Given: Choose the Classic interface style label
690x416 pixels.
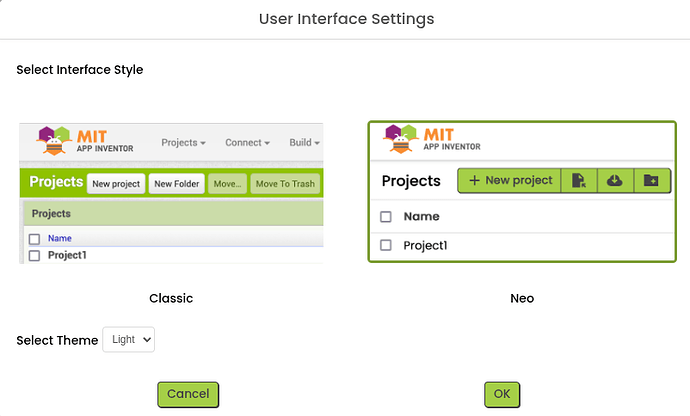Looking at the screenshot, I should click(x=171, y=298).
